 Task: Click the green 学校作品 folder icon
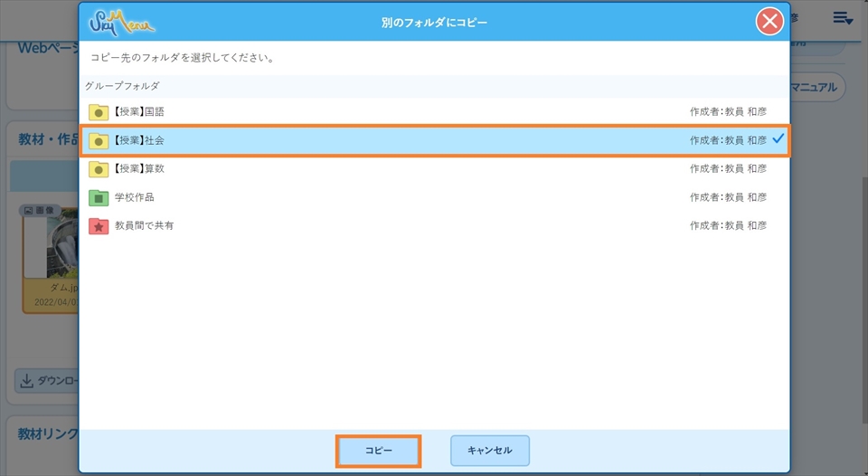99,197
